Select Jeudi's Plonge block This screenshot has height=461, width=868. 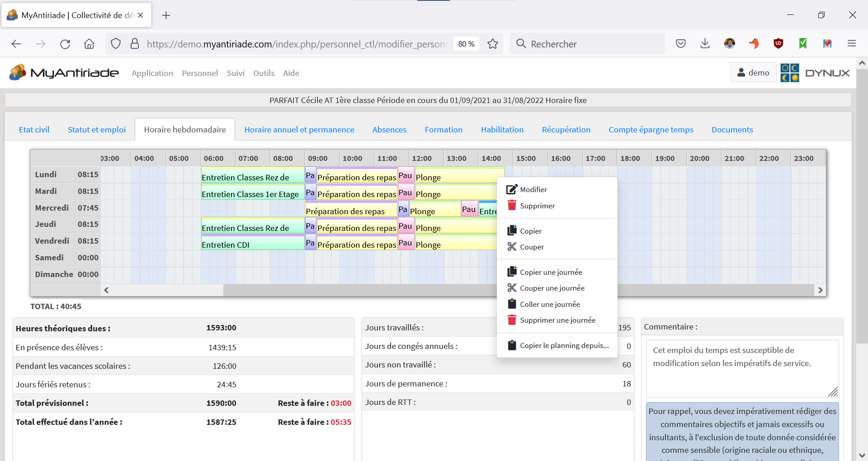tap(456, 226)
